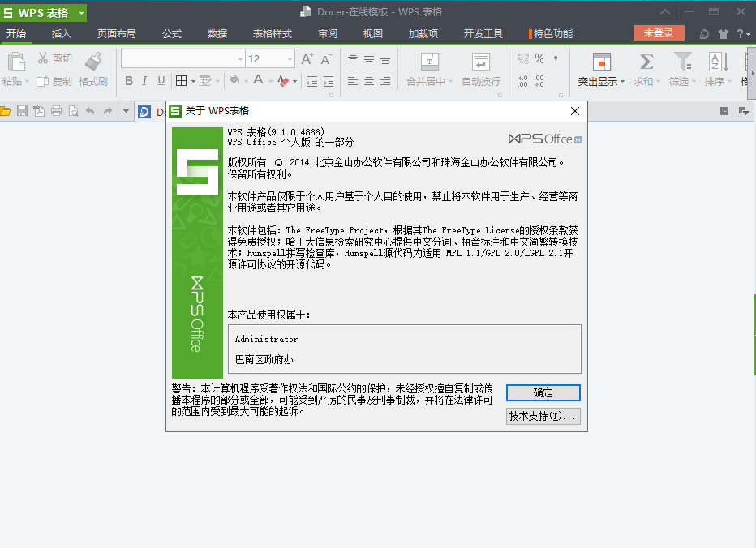The image size is (756, 548).
Task: Click the Auto Wrap text icon
Action: click(481, 62)
